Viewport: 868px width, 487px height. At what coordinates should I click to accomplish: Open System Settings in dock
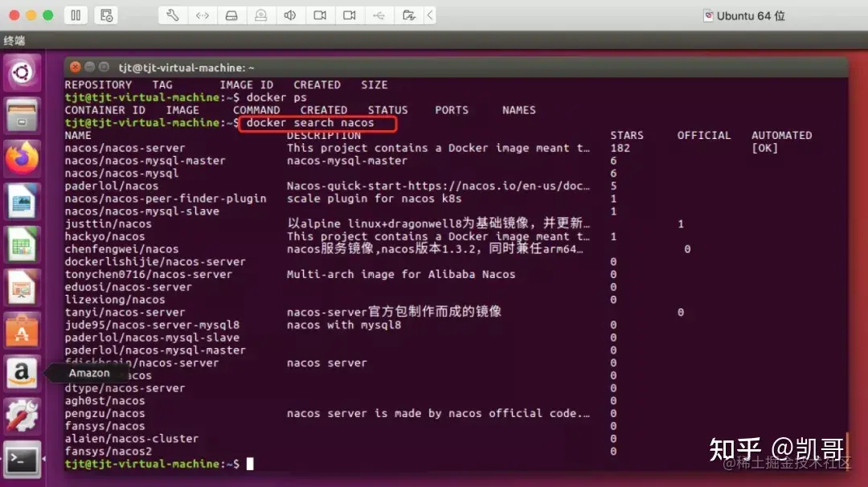[x=22, y=416]
